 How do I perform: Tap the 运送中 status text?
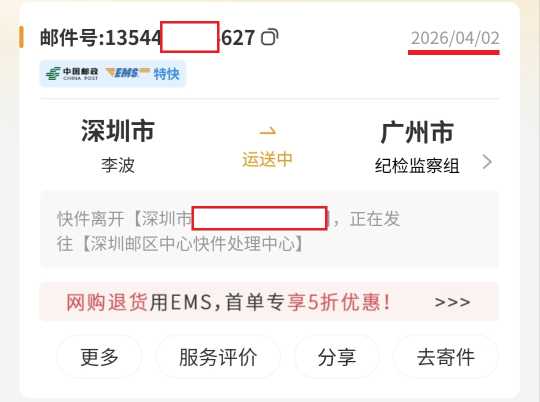point(267,159)
